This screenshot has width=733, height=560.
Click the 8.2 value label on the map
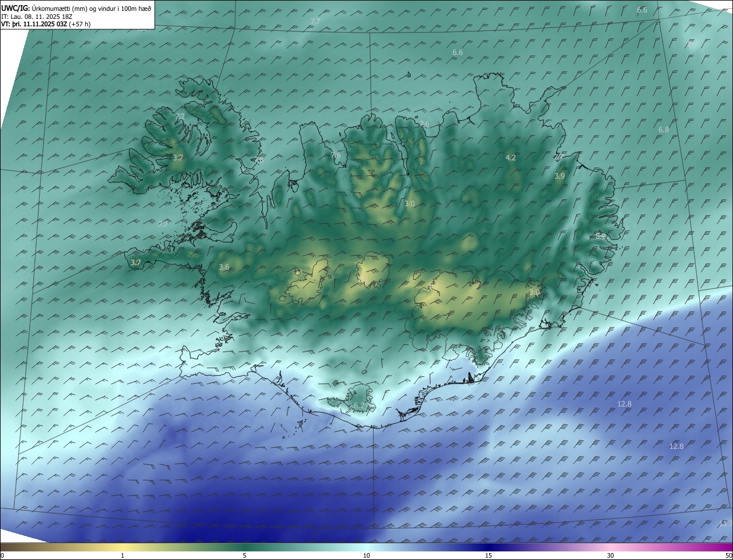click(600, 235)
